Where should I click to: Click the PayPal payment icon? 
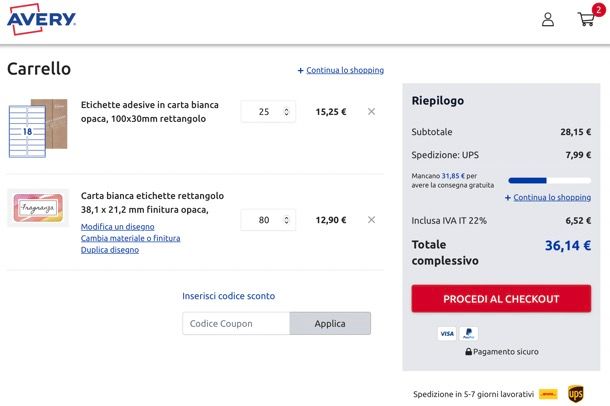(468, 333)
